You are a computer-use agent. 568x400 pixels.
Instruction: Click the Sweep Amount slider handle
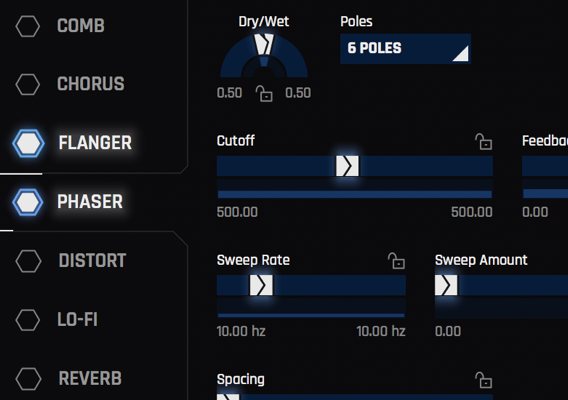pyautogui.click(x=446, y=285)
